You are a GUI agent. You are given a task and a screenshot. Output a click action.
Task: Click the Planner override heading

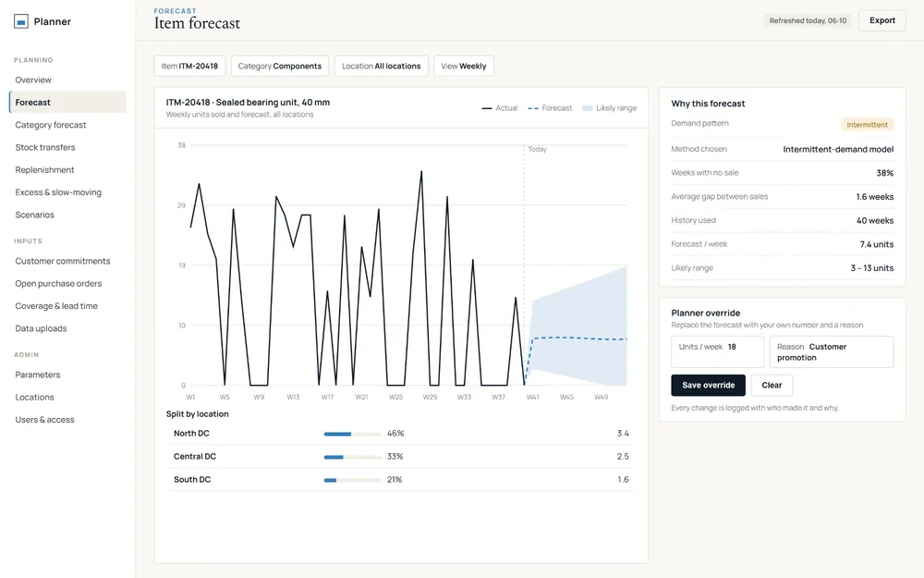[x=705, y=313]
